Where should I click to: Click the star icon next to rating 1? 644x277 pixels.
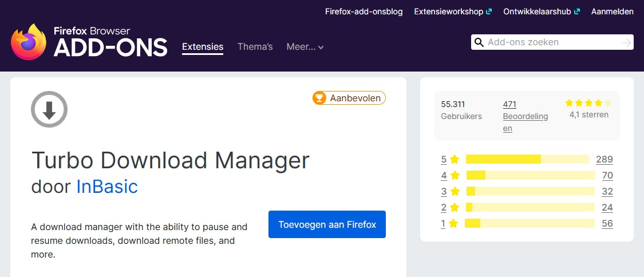453,224
